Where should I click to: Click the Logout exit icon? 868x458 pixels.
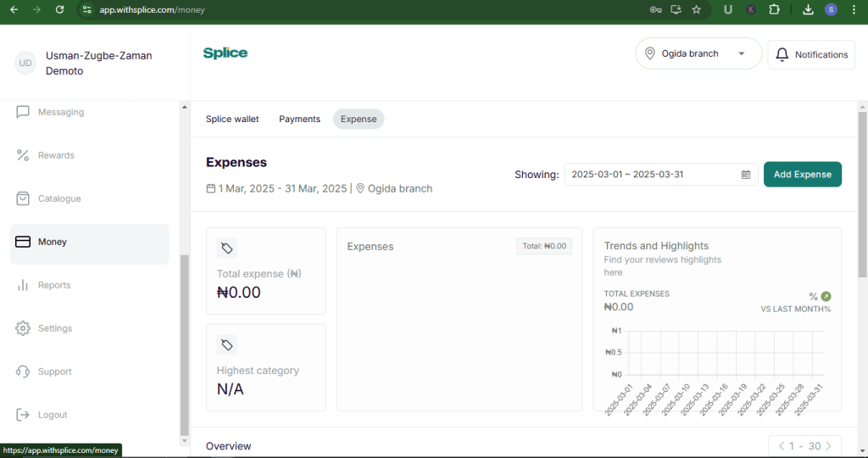(23, 414)
